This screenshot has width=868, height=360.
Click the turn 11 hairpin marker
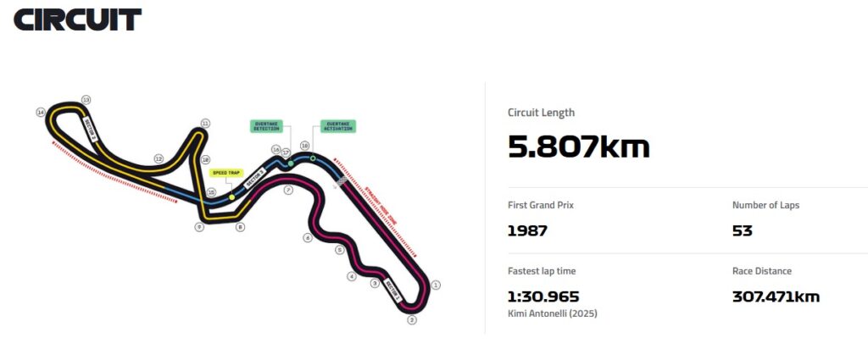pyautogui.click(x=204, y=123)
